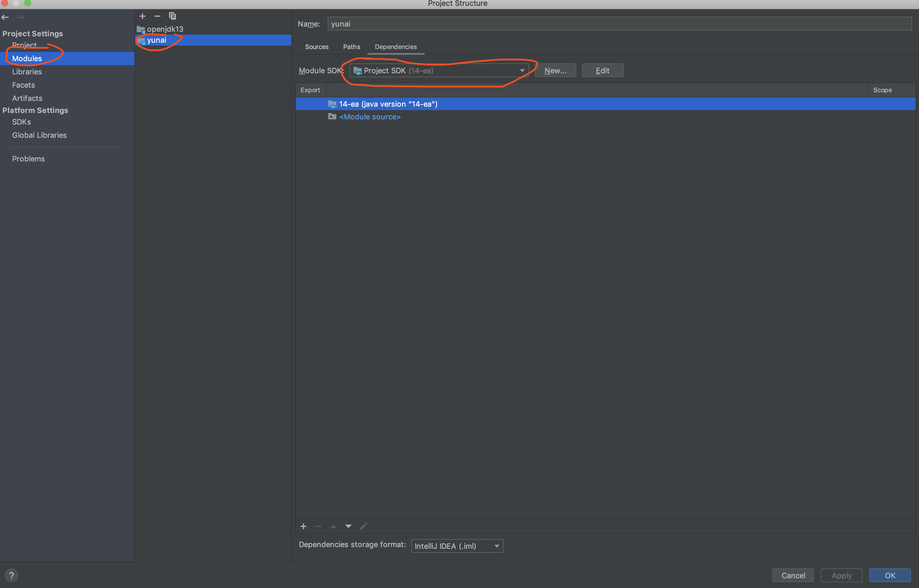
Task: Toggle Export for Module source entry
Action: tap(310, 116)
